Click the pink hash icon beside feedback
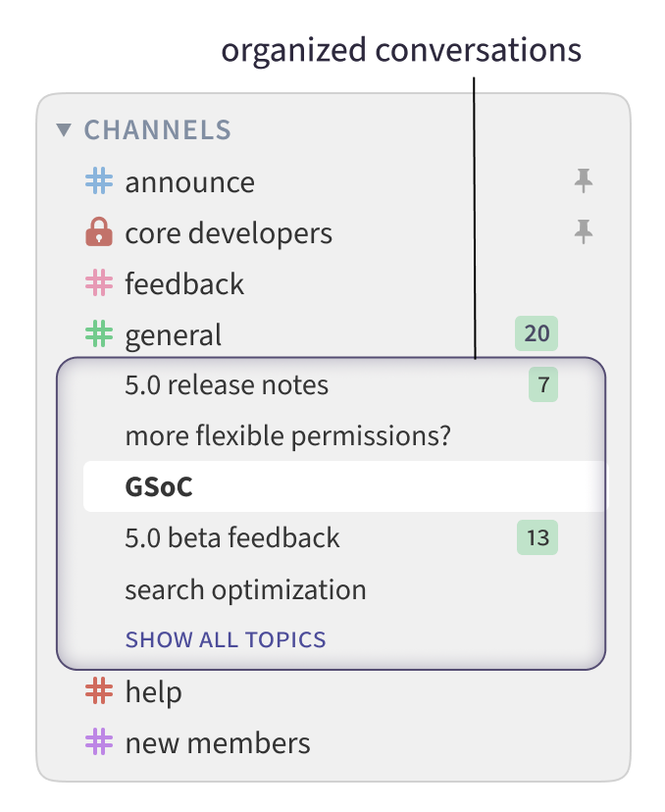 (98, 284)
